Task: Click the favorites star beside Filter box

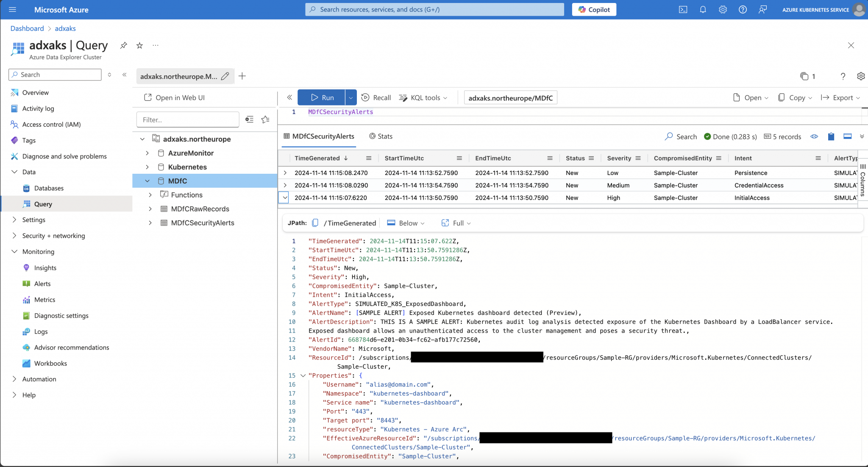Action: (x=265, y=120)
